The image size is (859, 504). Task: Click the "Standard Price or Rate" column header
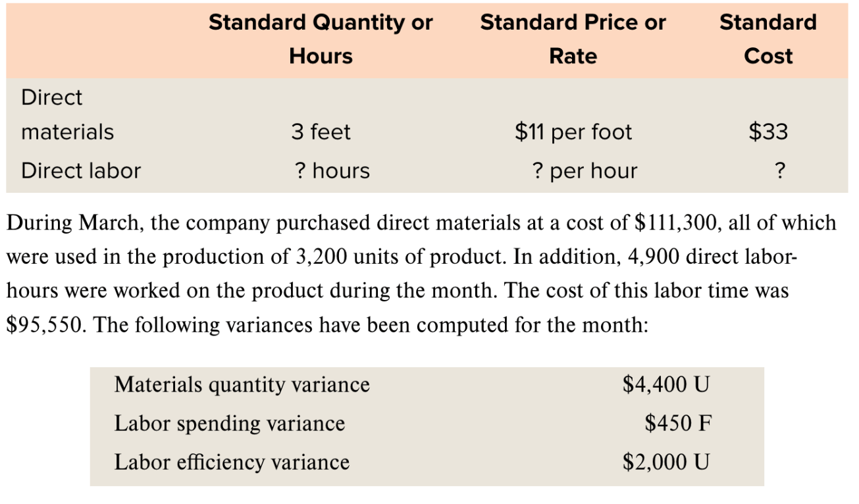[573, 39]
